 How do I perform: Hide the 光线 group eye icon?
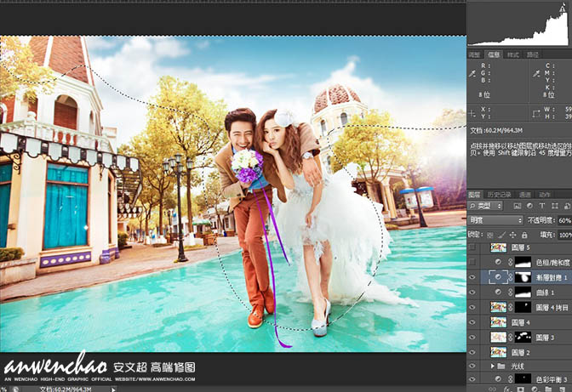tap(472, 366)
